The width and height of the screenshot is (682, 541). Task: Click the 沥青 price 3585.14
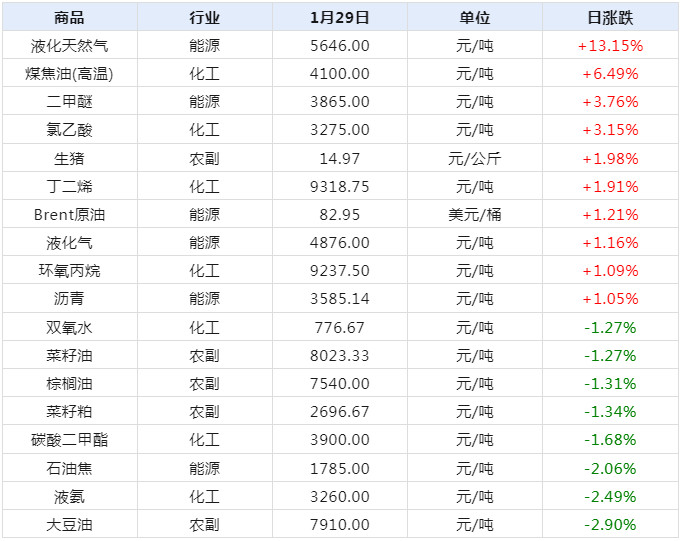click(x=339, y=298)
